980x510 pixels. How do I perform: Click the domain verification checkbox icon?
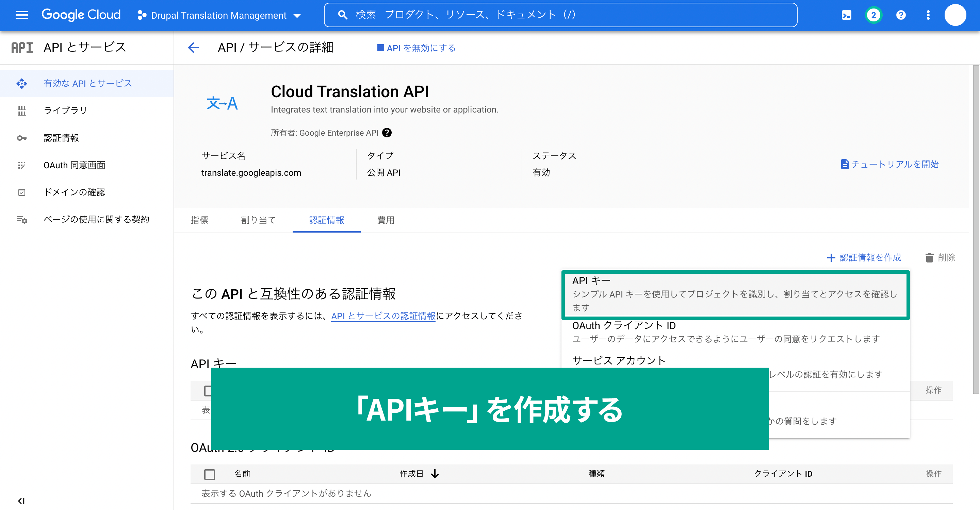pos(22,192)
